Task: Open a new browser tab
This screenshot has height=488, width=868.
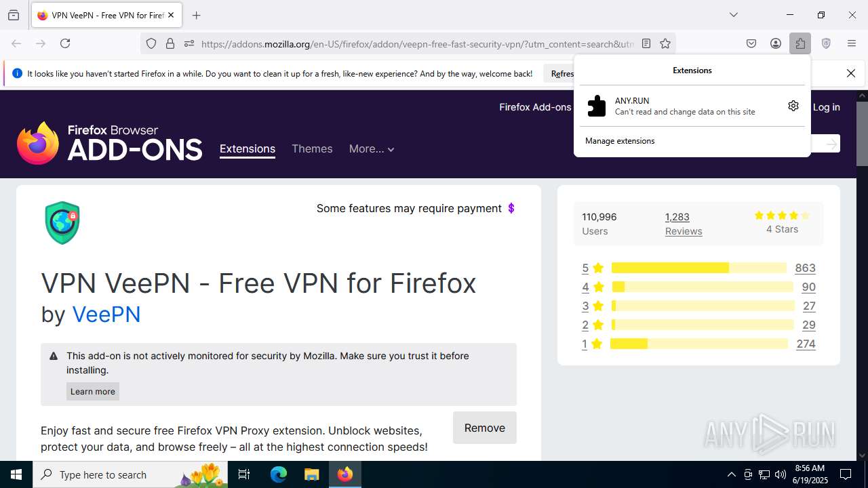Action: (x=197, y=15)
